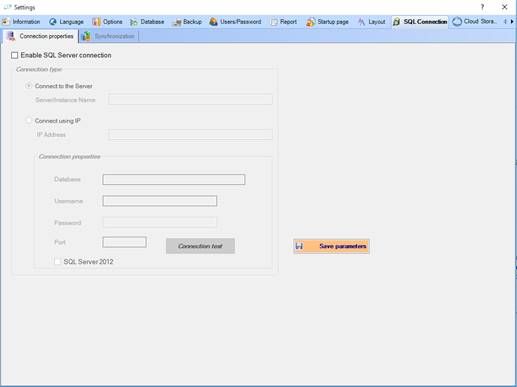Screen dimensions: 517x387
Task: Open the Backup tab
Action: (x=187, y=22)
